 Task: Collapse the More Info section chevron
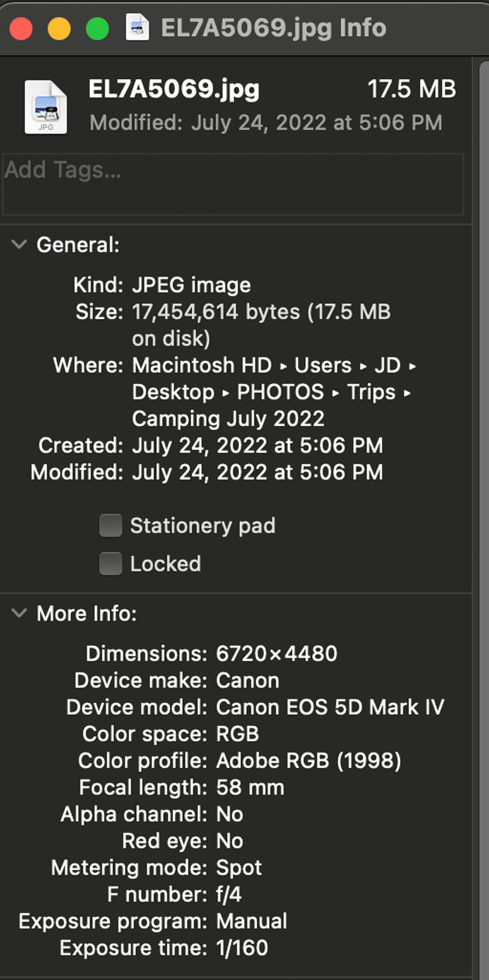pyautogui.click(x=20, y=613)
